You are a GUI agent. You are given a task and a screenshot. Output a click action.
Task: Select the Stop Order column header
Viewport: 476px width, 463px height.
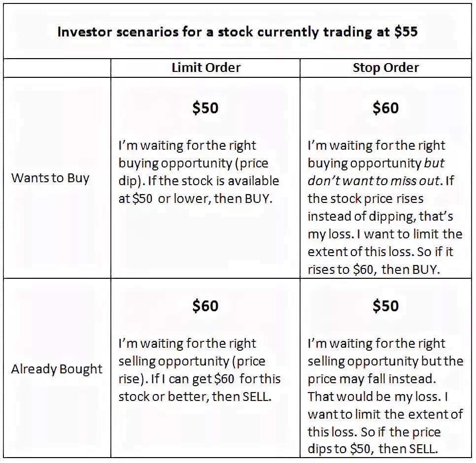[x=385, y=68]
